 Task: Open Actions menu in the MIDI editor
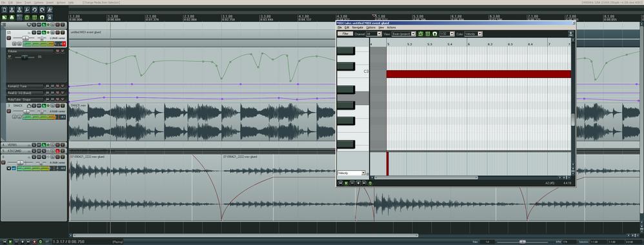(x=392, y=28)
